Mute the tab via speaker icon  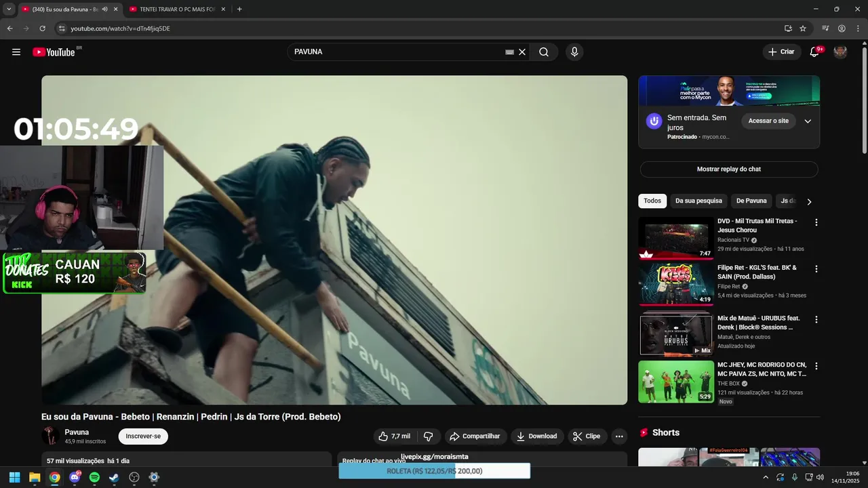(x=104, y=9)
